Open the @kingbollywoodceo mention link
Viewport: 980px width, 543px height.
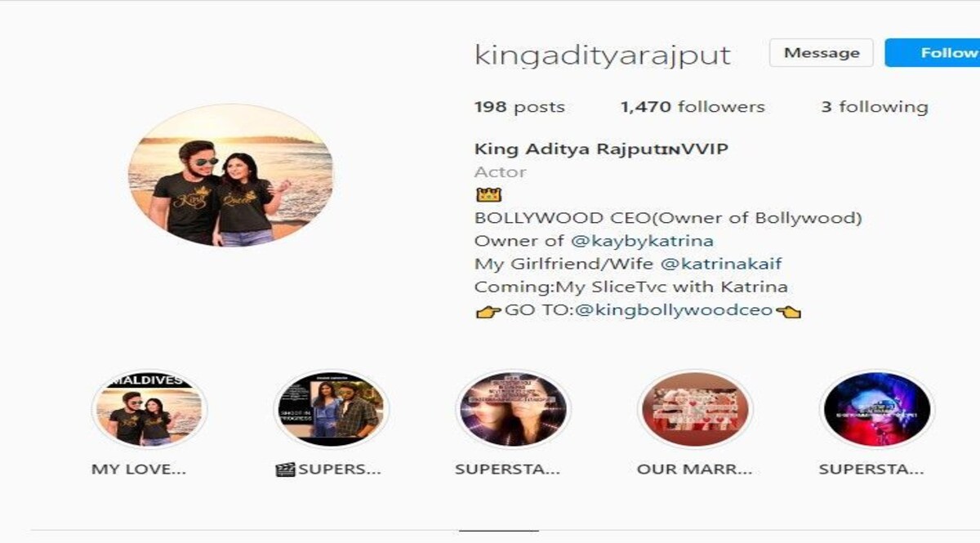pyautogui.click(x=674, y=311)
